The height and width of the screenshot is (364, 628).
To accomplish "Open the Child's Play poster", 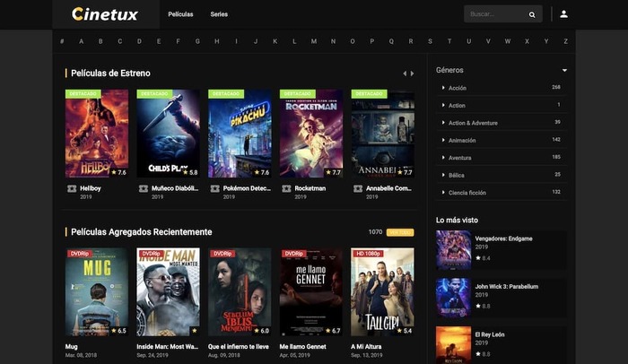I will coord(169,134).
